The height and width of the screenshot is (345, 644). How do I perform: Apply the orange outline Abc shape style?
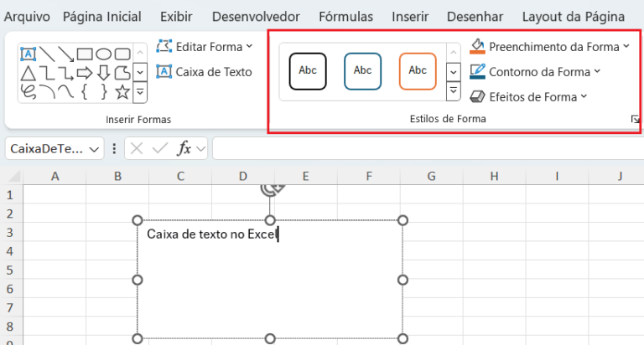point(418,71)
